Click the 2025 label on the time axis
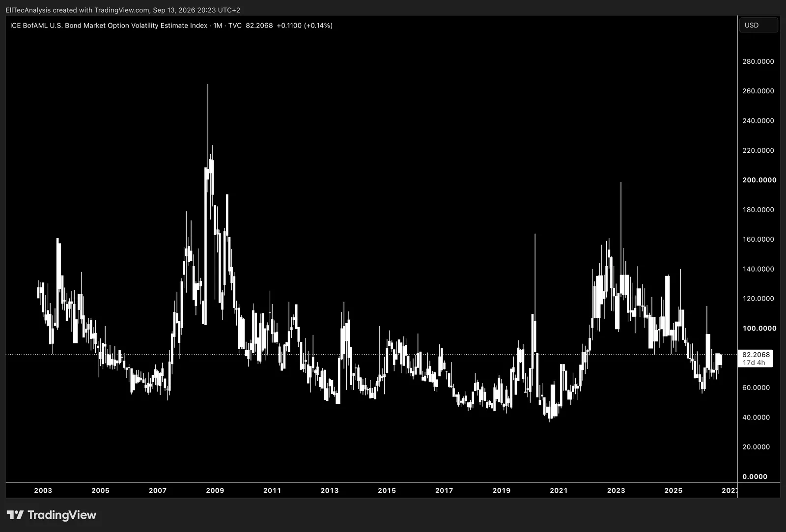786x532 pixels. pos(674,490)
